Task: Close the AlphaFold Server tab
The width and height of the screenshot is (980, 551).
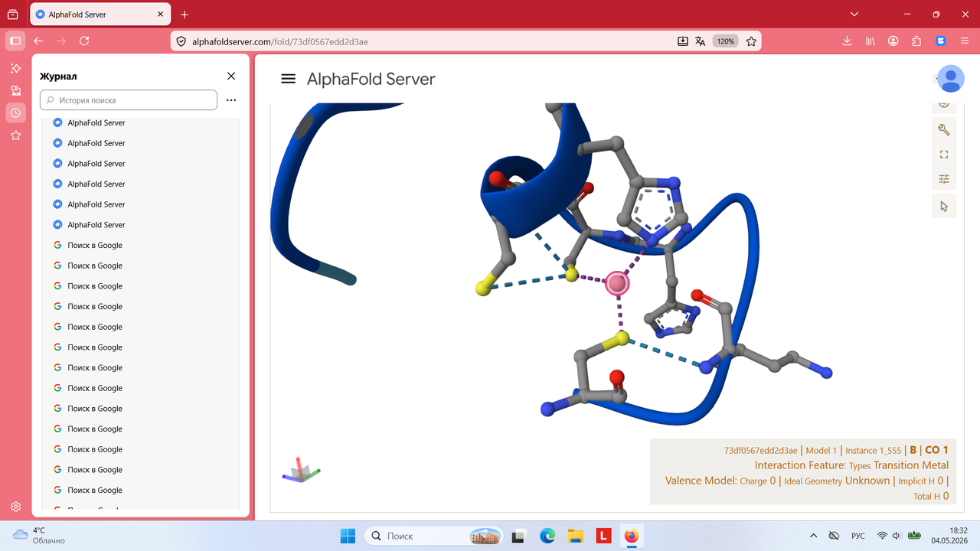Action: click(160, 15)
